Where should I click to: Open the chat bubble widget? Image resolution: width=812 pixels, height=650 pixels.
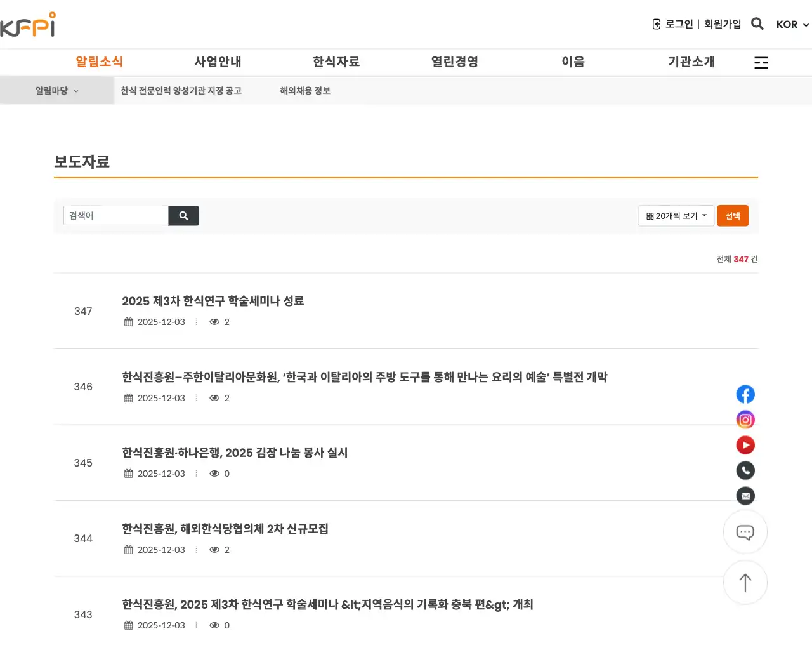point(745,532)
